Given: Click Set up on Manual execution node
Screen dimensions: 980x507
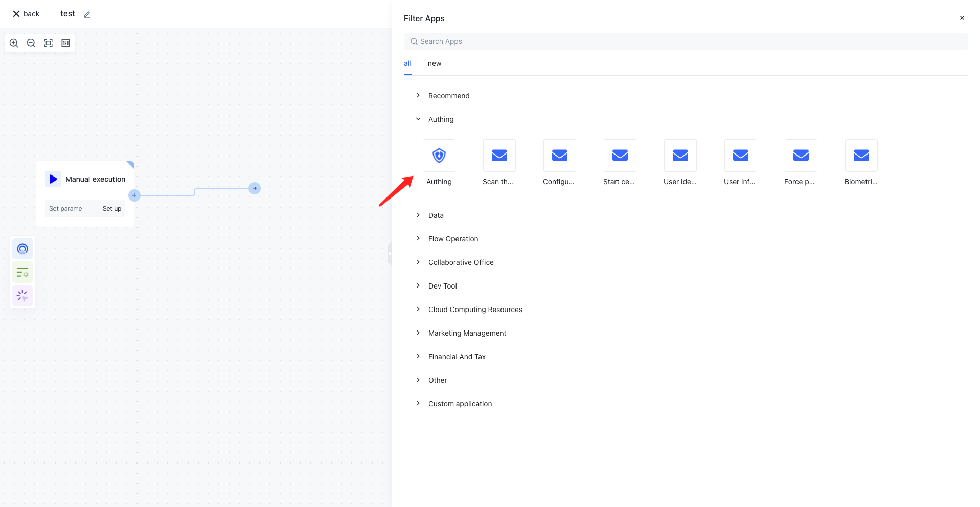Looking at the screenshot, I should (111, 209).
